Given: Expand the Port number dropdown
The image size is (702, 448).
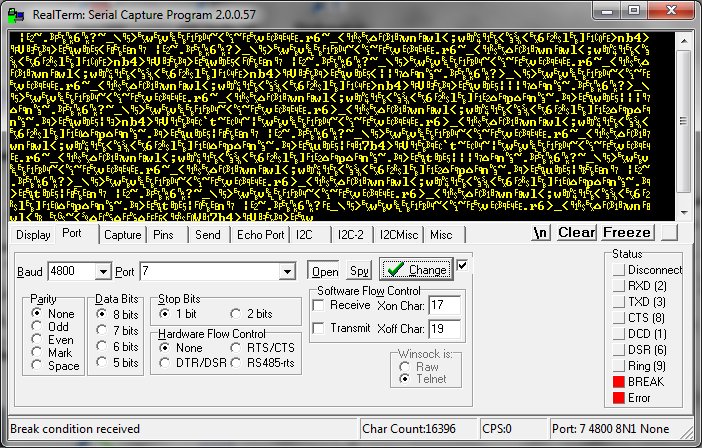Looking at the screenshot, I should (x=287, y=271).
